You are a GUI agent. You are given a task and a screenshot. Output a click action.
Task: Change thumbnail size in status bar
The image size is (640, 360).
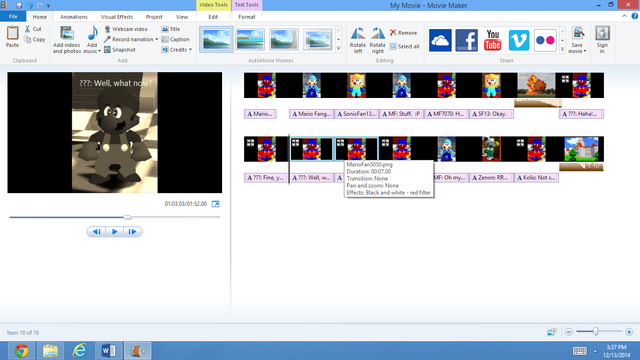coord(552,332)
